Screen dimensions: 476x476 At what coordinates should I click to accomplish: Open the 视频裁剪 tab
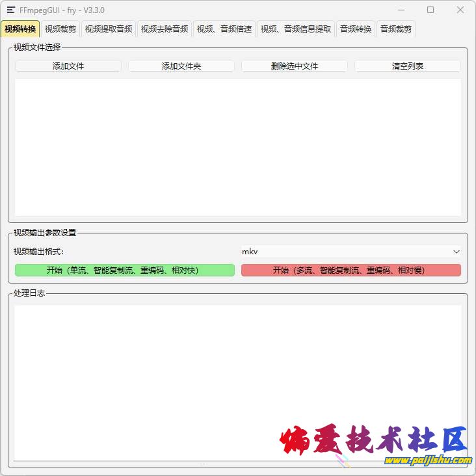60,29
